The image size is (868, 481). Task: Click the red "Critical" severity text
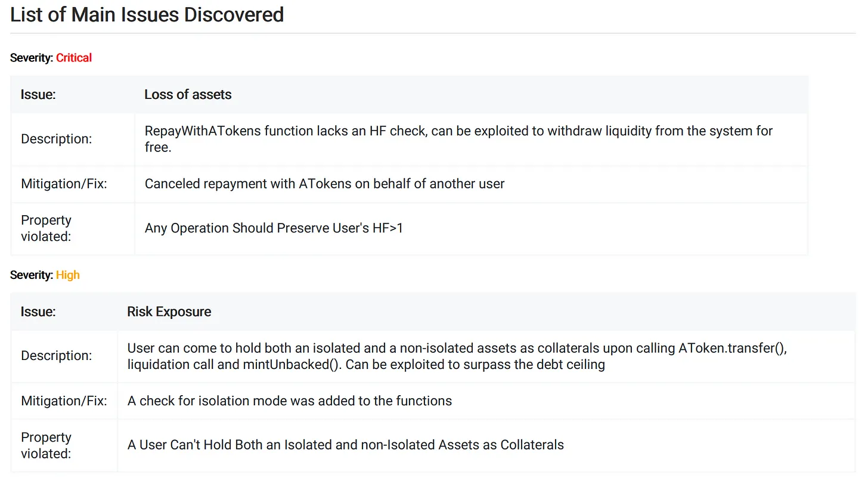[x=74, y=58]
